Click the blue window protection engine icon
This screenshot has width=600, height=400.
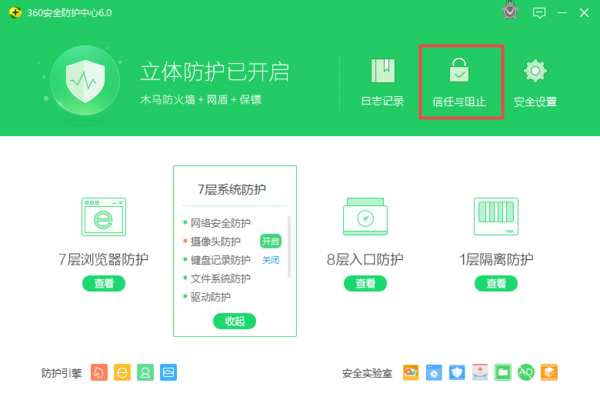168,372
